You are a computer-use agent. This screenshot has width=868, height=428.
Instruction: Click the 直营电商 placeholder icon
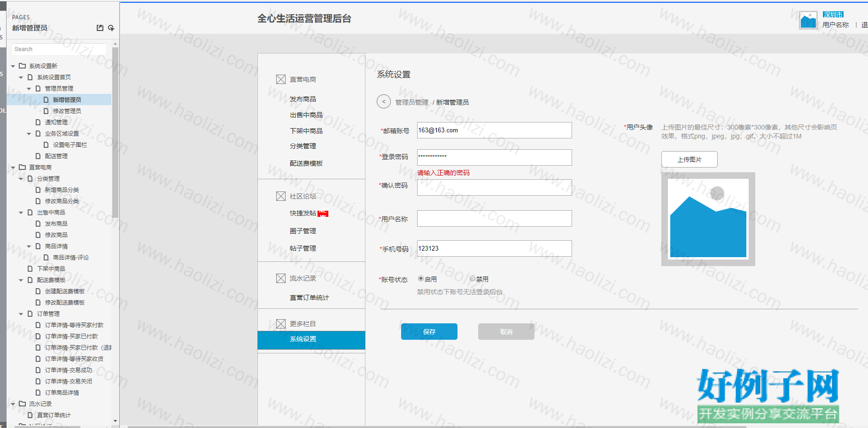(x=281, y=79)
